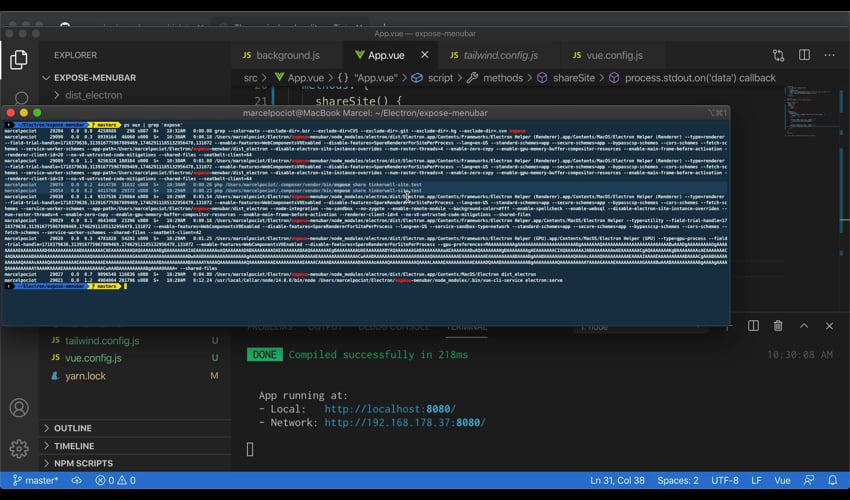Screen dimensions: 850x500
Task: Click the src breadcrumb
Action: click(250, 78)
